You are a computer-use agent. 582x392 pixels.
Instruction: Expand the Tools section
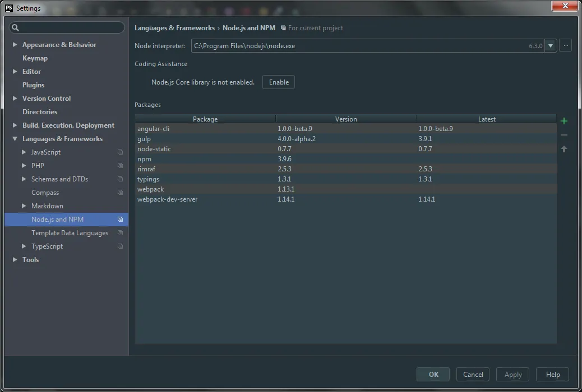coord(15,260)
